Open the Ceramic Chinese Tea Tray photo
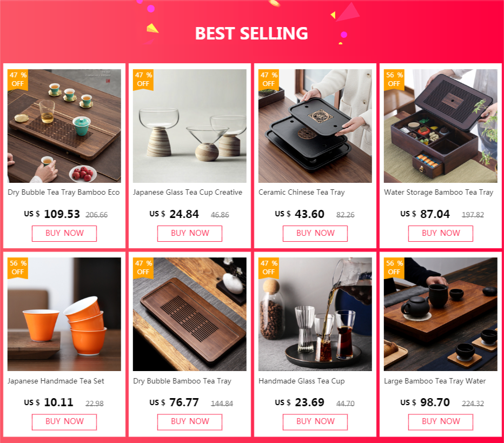Viewport: 504px width, 443px height. 315,126
